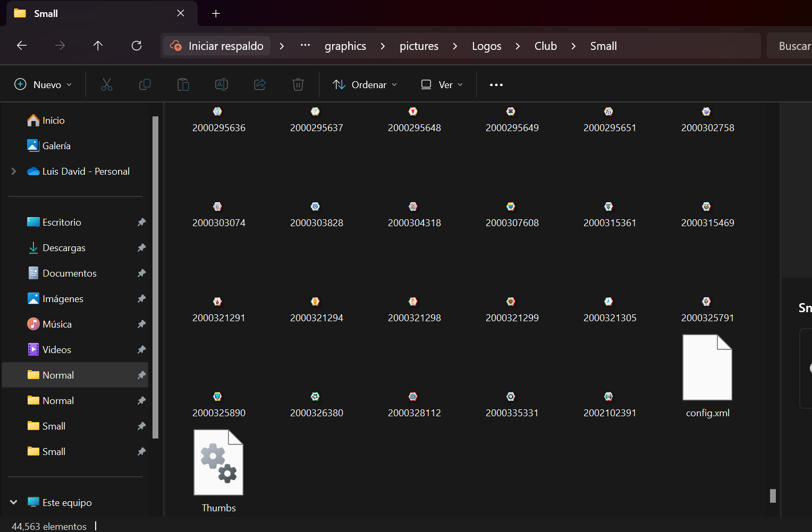Open the Nuevo dropdown menu
812x532 pixels.
[43, 84]
